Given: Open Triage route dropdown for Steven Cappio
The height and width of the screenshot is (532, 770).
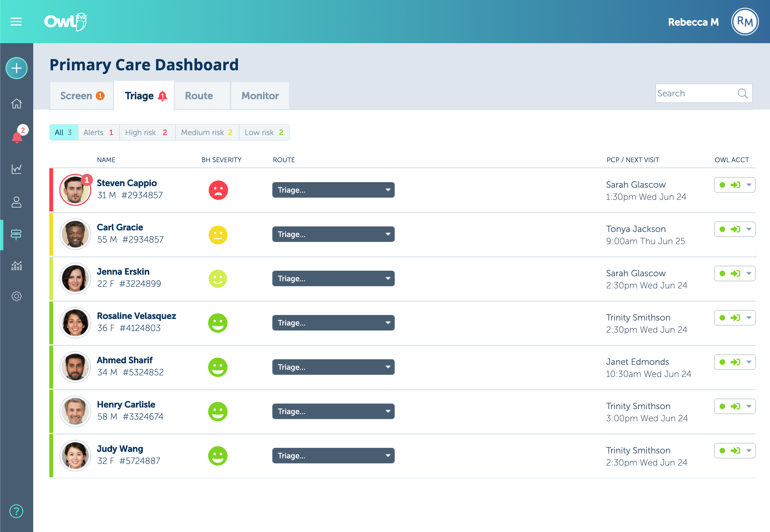Looking at the screenshot, I should point(333,190).
